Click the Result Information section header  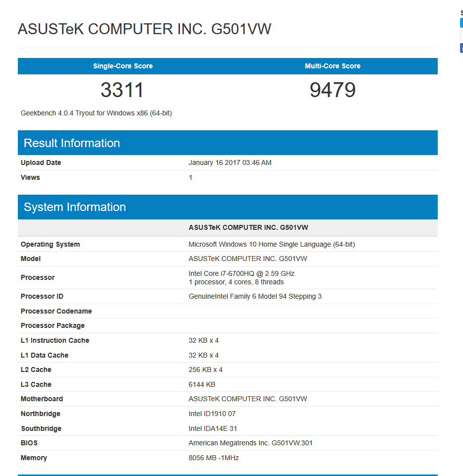coord(72,143)
